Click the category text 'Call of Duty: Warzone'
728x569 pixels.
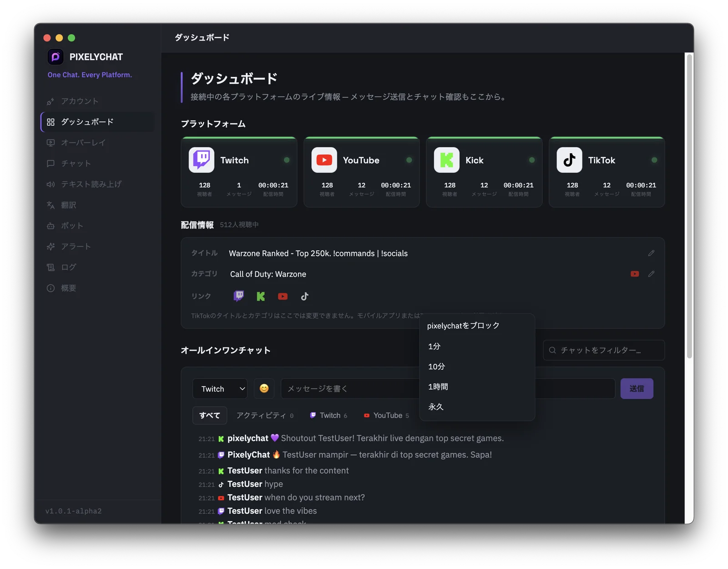[x=268, y=274]
